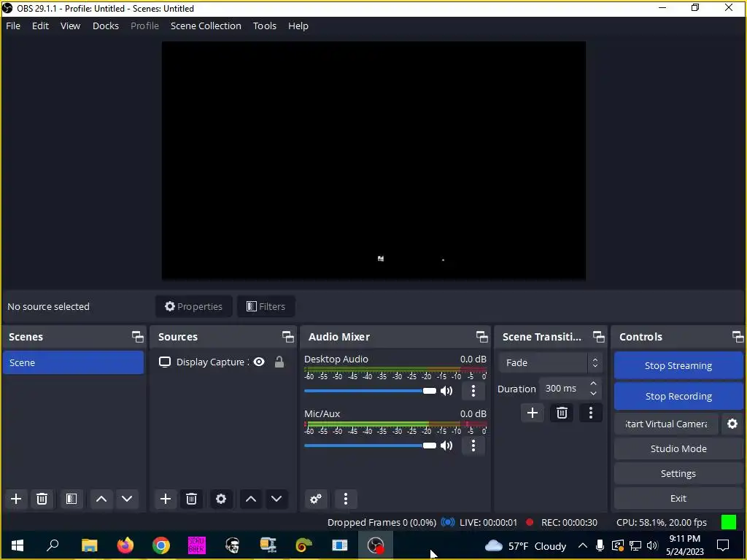The height and width of the screenshot is (560, 747).
Task: Open Mic/Aux three-dot options
Action: tap(473, 446)
